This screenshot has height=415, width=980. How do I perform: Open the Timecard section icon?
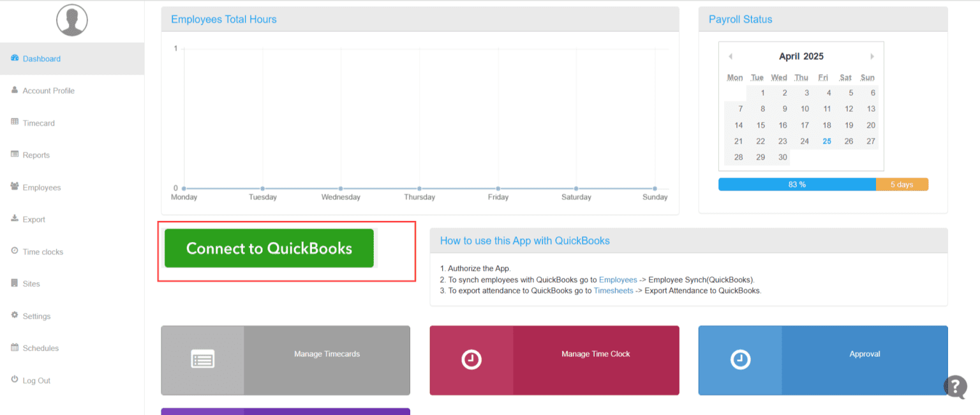click(x=14, y=123)
